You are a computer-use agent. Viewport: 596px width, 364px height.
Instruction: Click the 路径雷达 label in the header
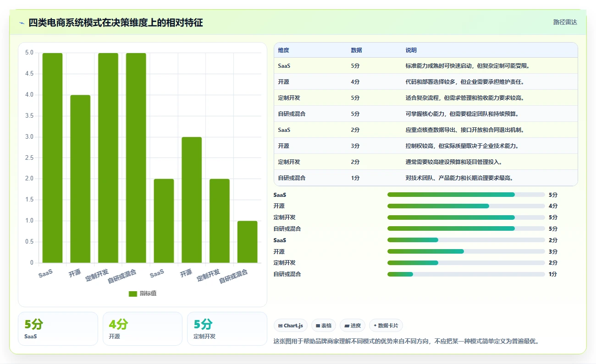click(x=565, y=22)
